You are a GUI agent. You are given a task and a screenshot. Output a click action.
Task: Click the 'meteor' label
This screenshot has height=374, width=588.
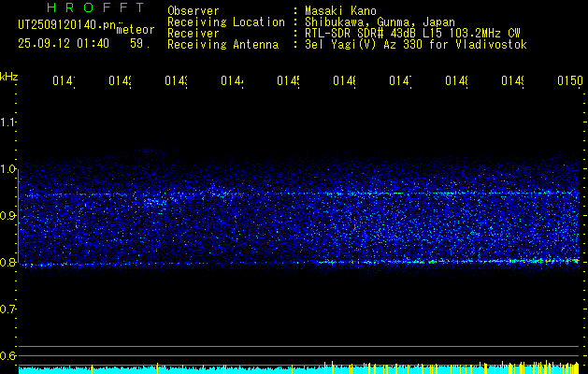click(x=136, y=30)
